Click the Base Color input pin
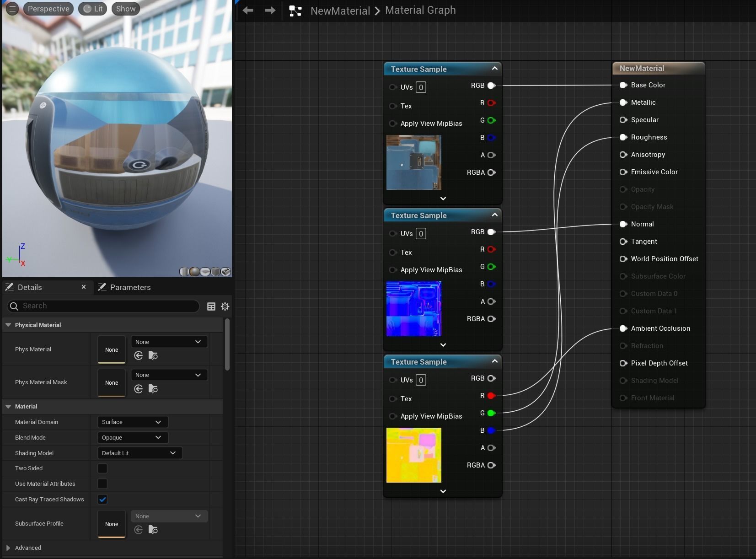Viewport: 756px width, 559px height. pyautogui.click(x=623, y=85)
